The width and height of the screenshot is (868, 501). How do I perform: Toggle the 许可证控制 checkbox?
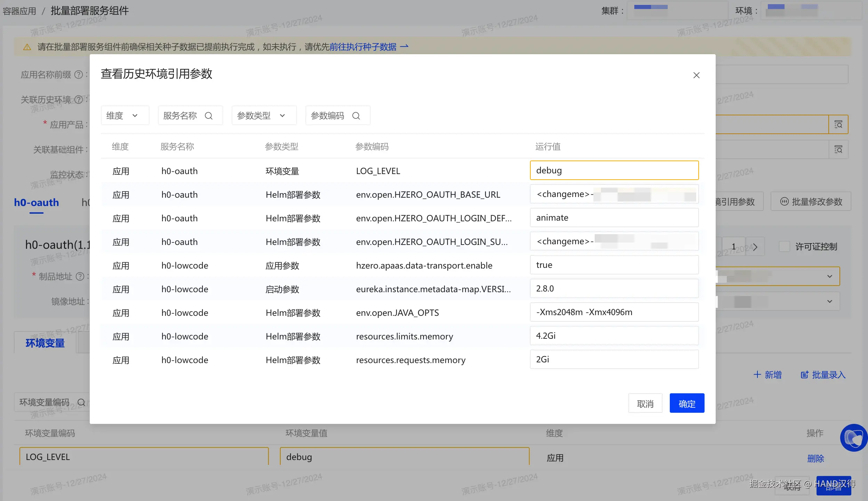click(x=785, y=247)
